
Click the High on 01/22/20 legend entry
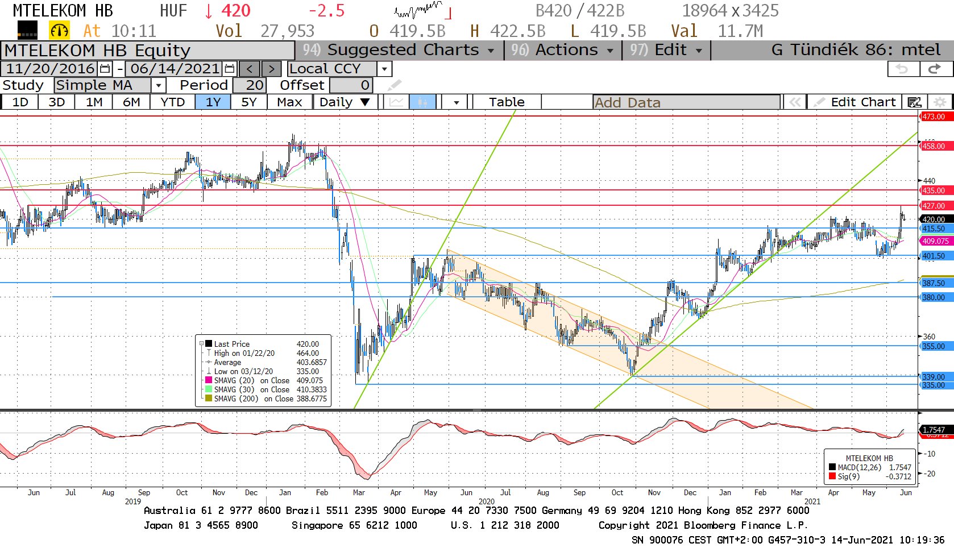244,353
